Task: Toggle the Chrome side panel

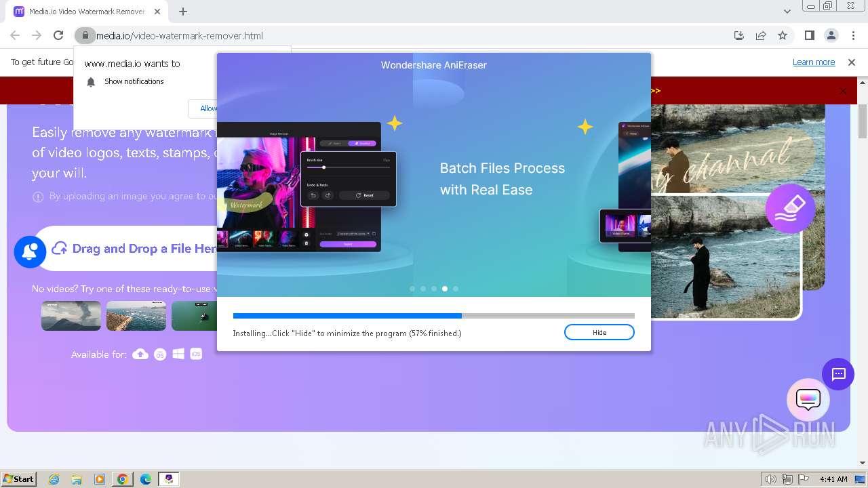Action: click(x=810, y=35)
